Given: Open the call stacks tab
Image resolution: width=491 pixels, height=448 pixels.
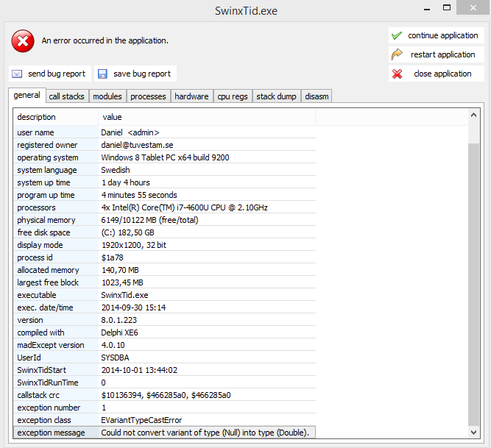Looking at the screenshot, I should click(67, 96).
